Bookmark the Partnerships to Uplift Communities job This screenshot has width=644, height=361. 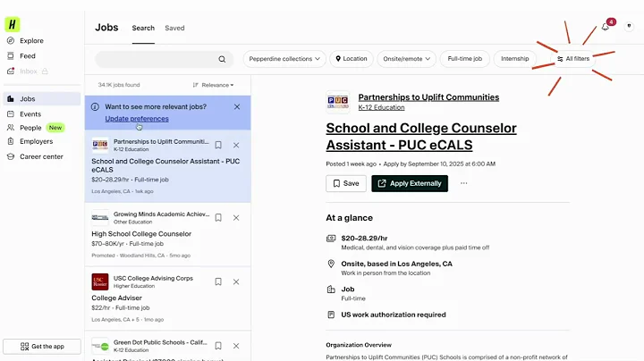218,146
